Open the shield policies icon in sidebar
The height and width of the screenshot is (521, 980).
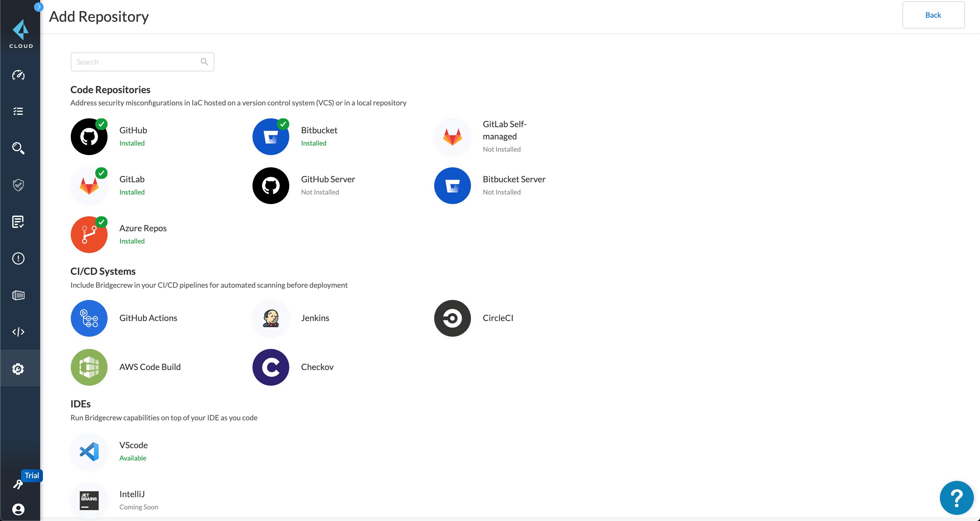[18, 185]
